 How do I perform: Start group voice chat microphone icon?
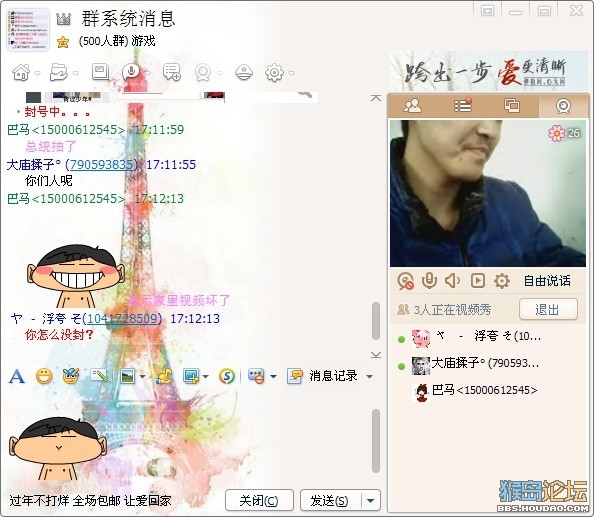click(131, 72)
